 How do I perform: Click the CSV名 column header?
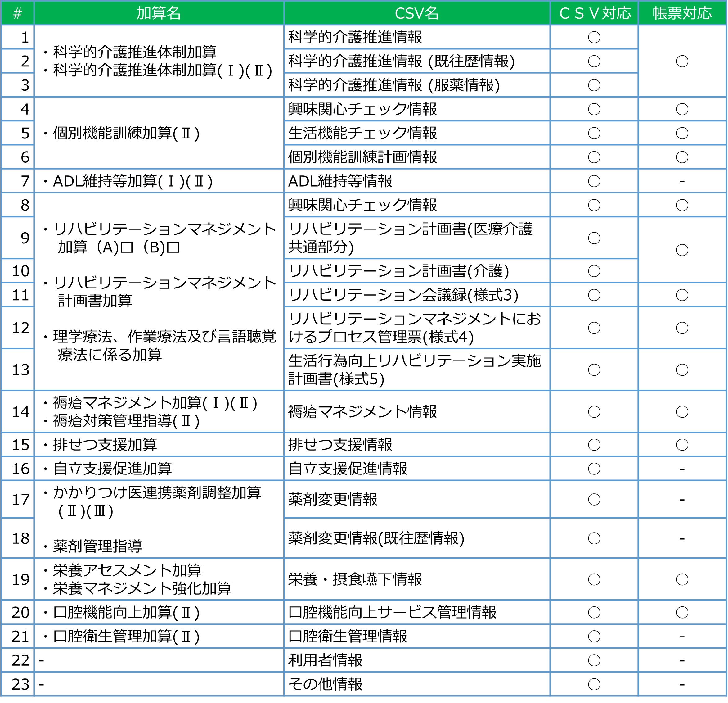(x=417, y=13)
